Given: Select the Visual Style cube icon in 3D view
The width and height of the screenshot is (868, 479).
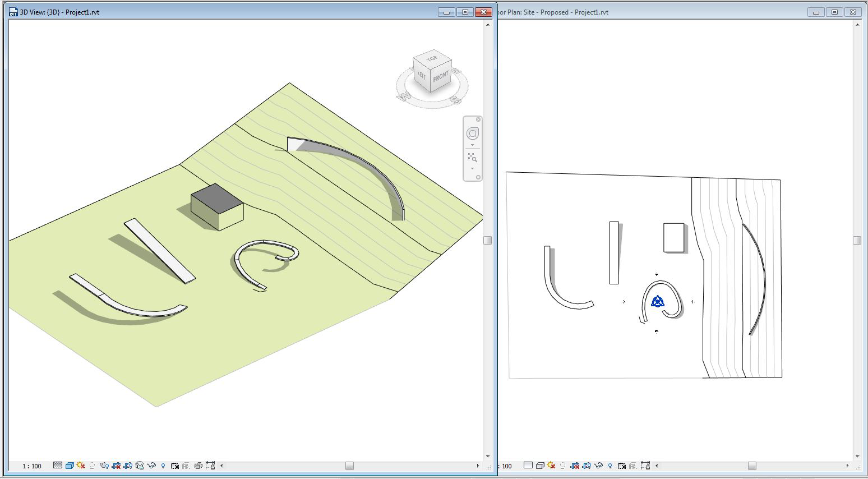Looking at the screenshot, I should (x=70, y=466).
